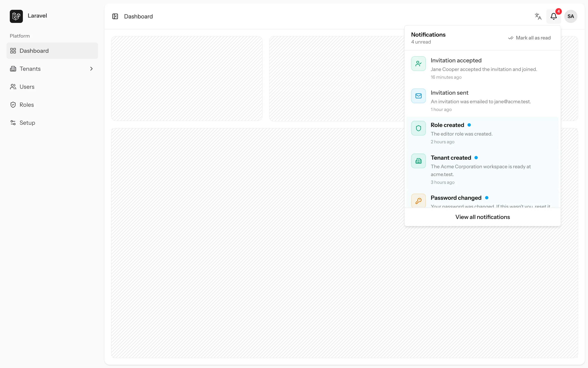Click the blue unread dot on Tenant created
The image size is (588, 368).
(476, 158)
